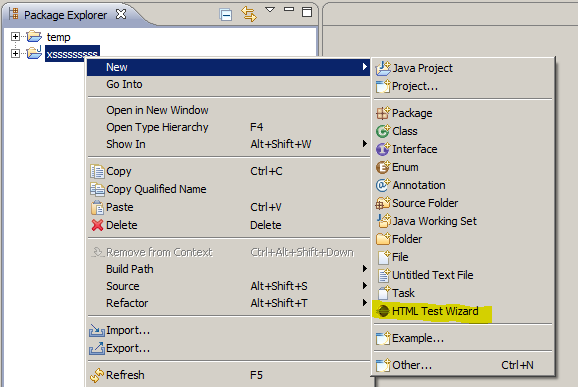Click the temp folder icon
This screenshot has height=387, width=578.
click(x=34, y=36)
